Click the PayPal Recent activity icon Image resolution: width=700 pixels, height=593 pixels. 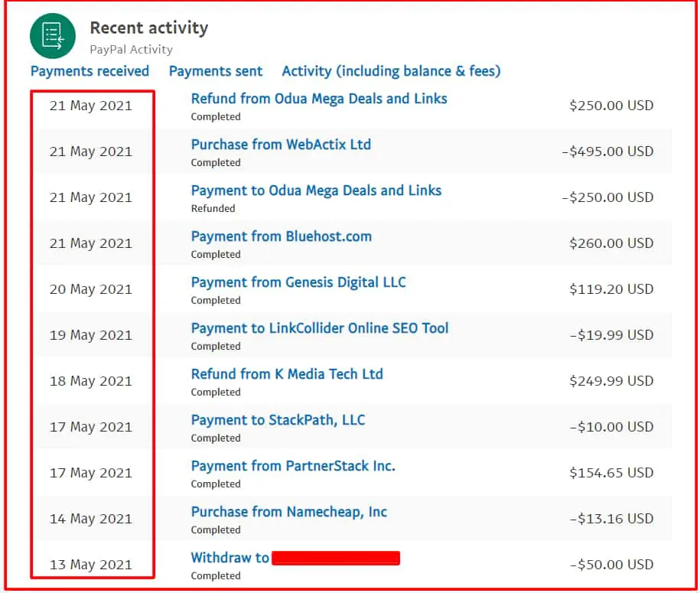pyautogui.click(x=52, y=35)
